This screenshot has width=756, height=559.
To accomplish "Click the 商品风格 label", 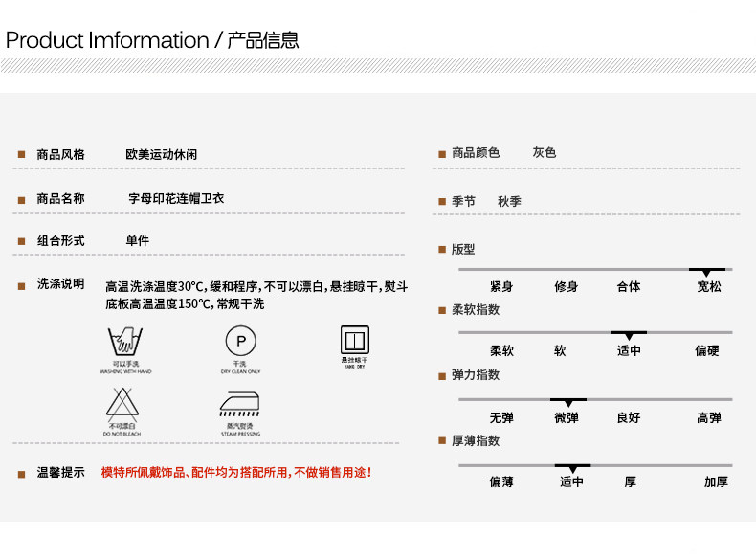I will coord(60,154).
